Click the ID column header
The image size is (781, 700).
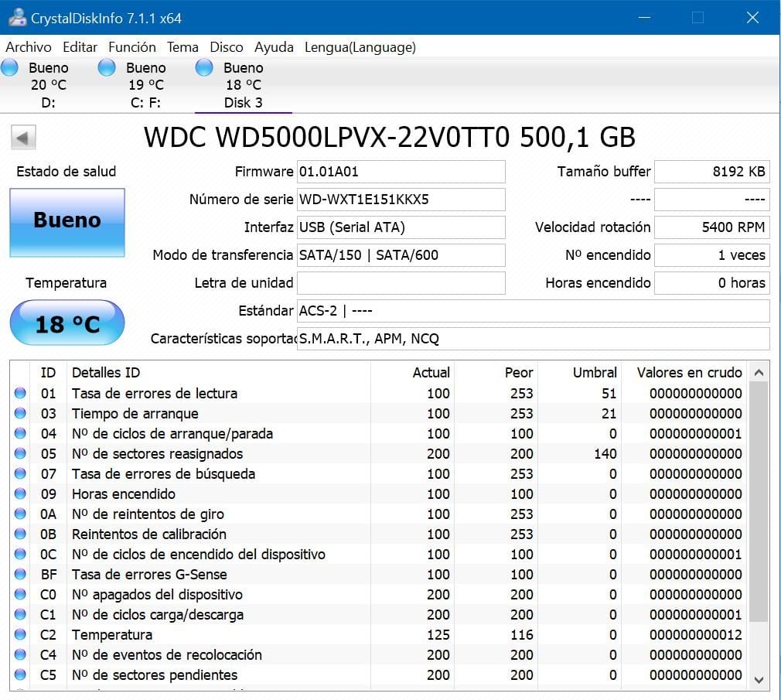[48, 373]
